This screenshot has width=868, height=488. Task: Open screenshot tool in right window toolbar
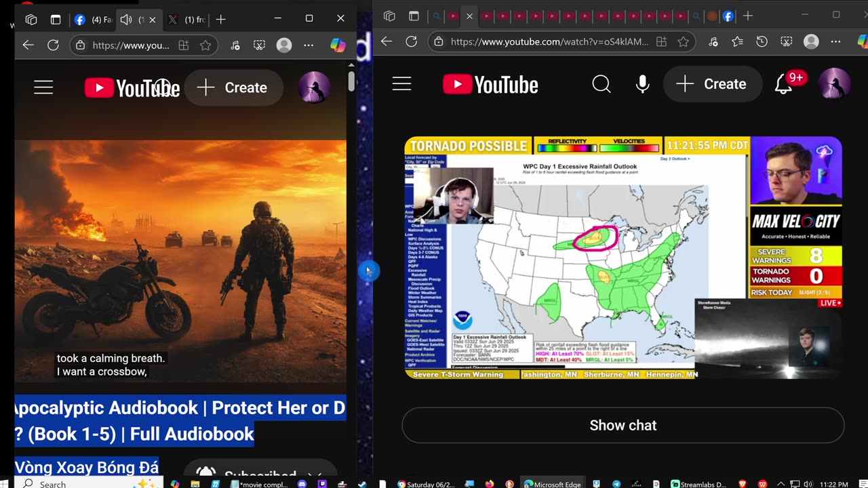[786, 41]
